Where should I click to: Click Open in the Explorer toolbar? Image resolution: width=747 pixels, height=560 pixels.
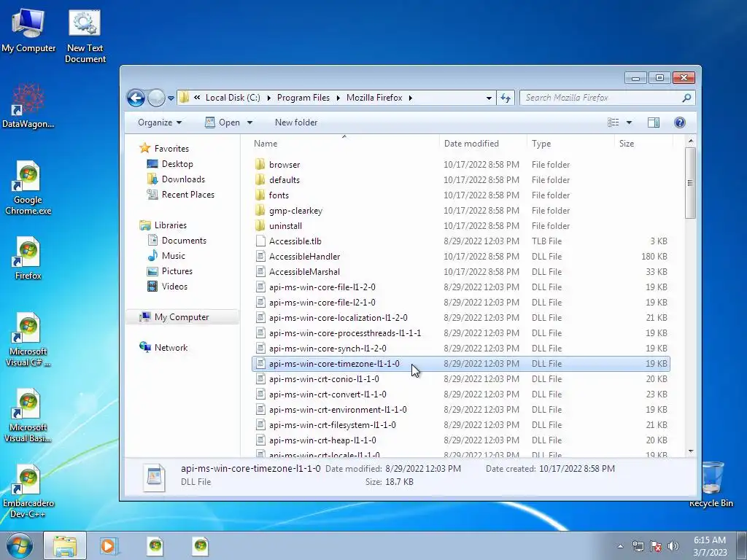[222, 122]
